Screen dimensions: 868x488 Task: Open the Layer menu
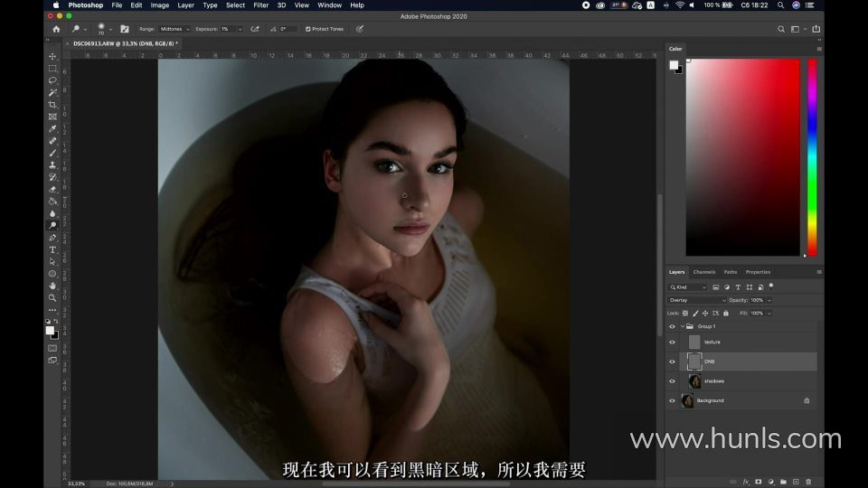185,5
